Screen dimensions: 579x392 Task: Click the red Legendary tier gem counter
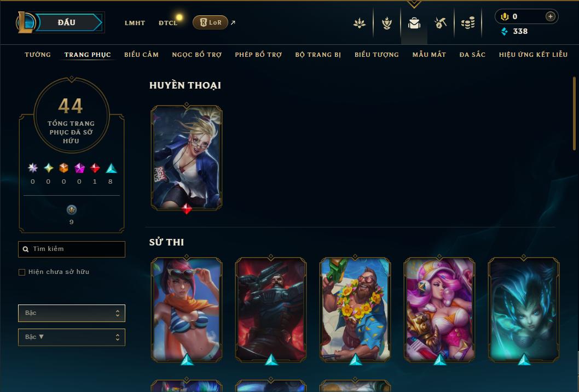(95, 173)
